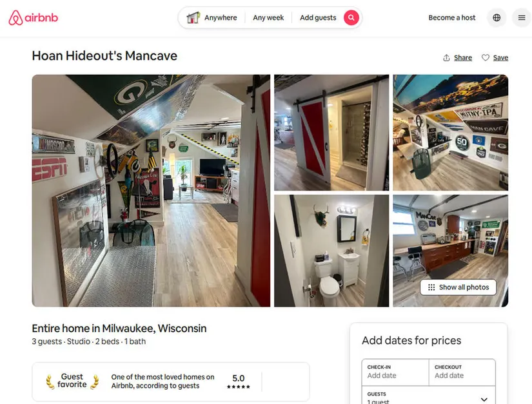
Task: Click the grid icon on Show all photos
Action: coord(431,287)
